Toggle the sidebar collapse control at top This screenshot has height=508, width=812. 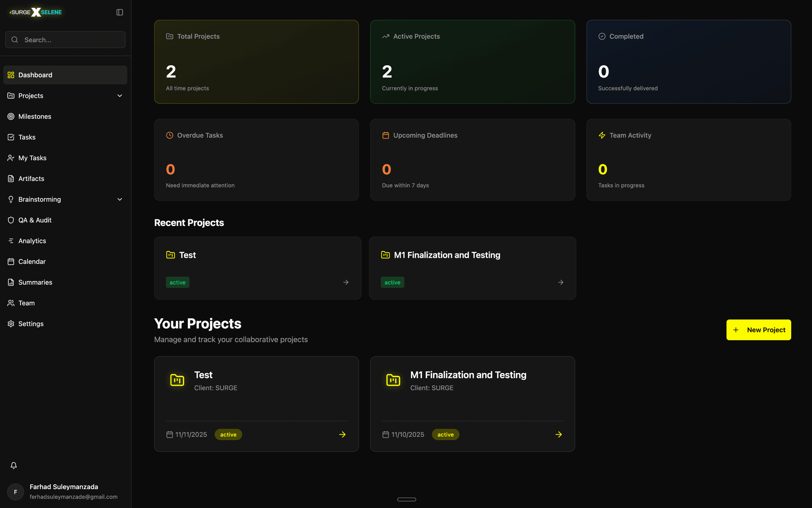pos(120,12)
